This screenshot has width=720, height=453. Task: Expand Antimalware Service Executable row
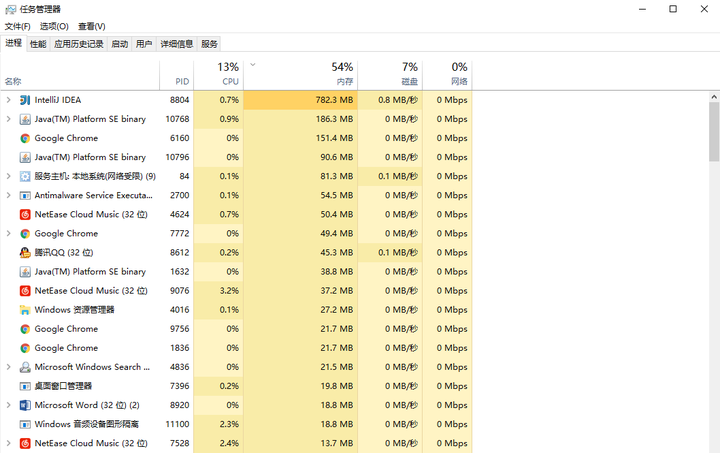pyautogui.click(x=8, y=195)
